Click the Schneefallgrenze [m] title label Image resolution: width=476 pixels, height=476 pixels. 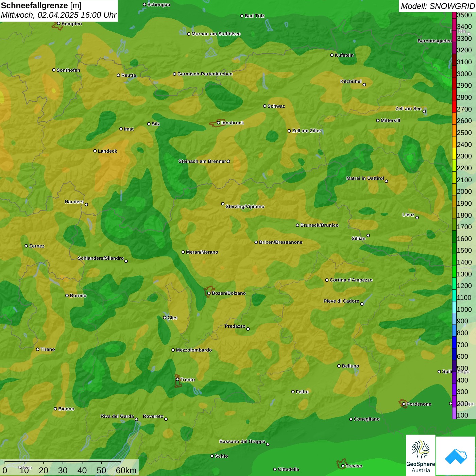coord(41,6)
